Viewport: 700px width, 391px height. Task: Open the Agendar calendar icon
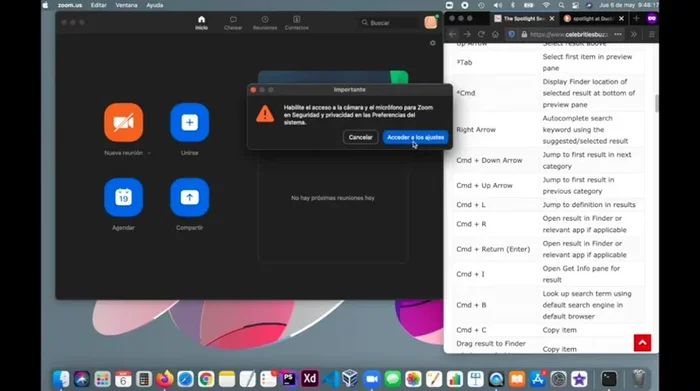pos(124,197)
